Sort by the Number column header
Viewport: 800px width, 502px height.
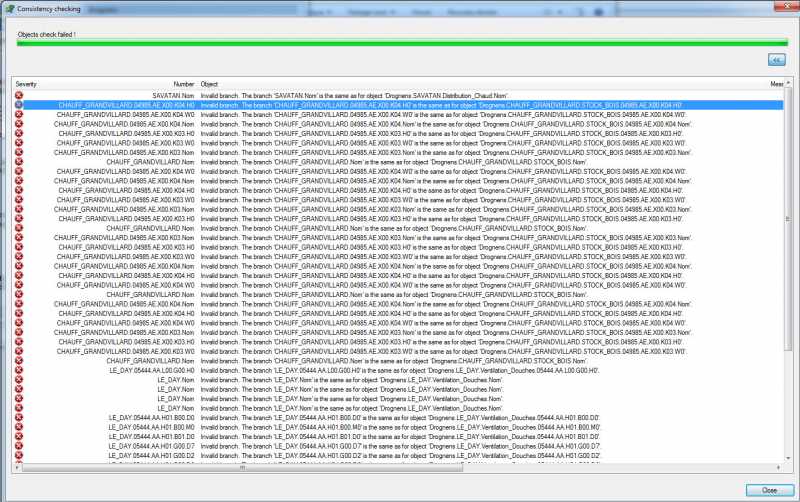click(184, 84)
